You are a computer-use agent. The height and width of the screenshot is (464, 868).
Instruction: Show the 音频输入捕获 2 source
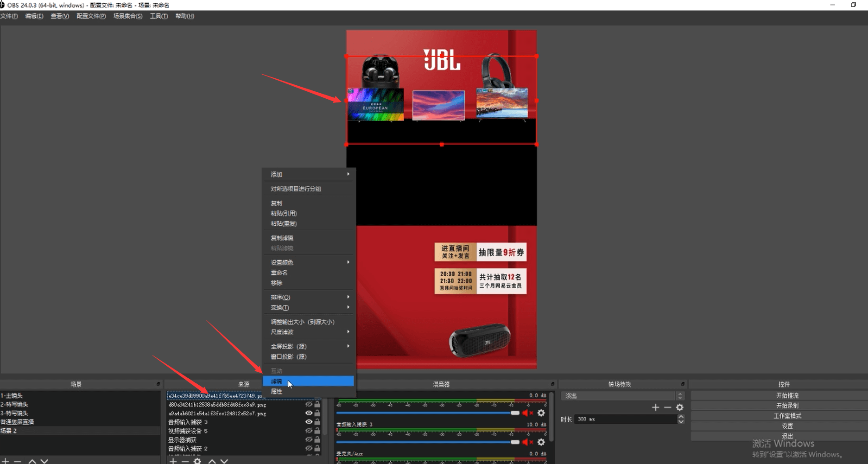pos(309,448)
